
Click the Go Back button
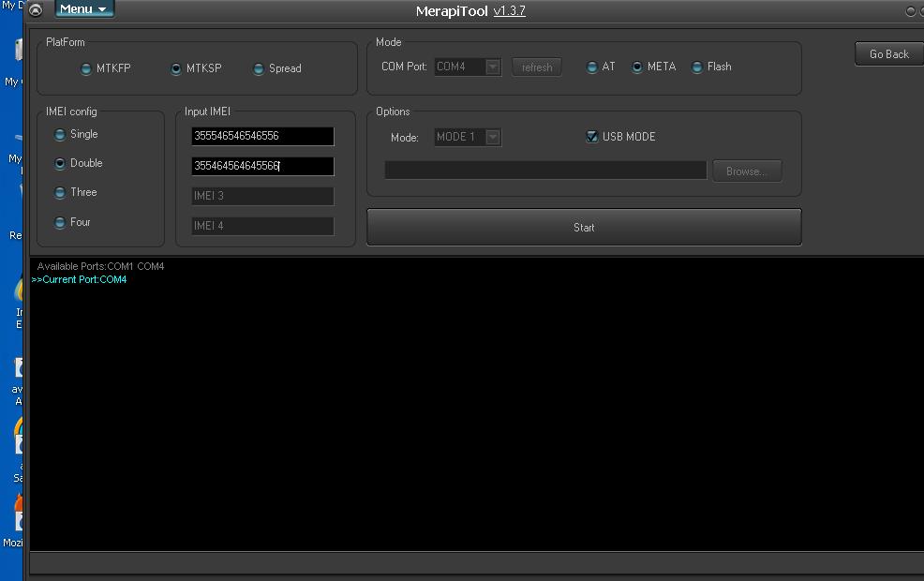click(888, 54)
